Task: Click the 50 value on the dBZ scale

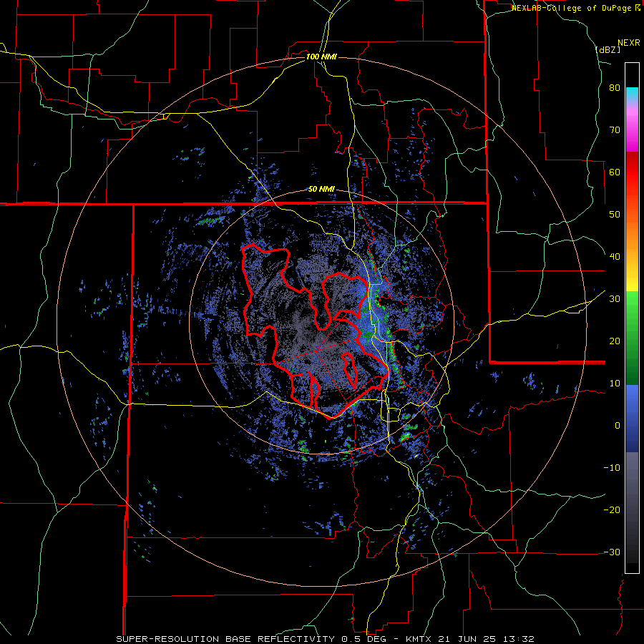Action: pos(615,215)
